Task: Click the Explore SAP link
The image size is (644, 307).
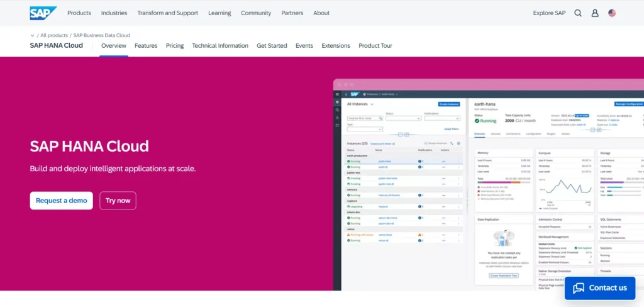Action: click(x=549, y=13)
